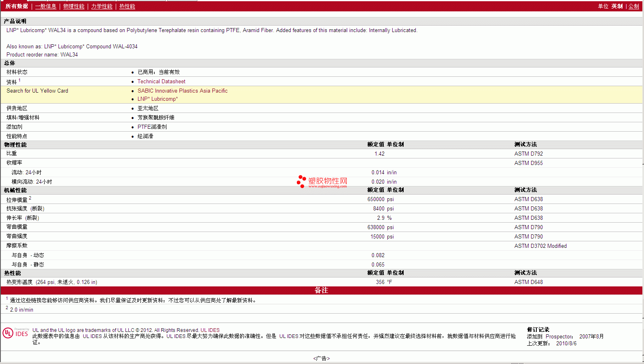Image resolution: width=644 pixels, height=364 pixels.
Task: Click footnote 2 marker beside 拉伸模量
Action: [30, 198]
